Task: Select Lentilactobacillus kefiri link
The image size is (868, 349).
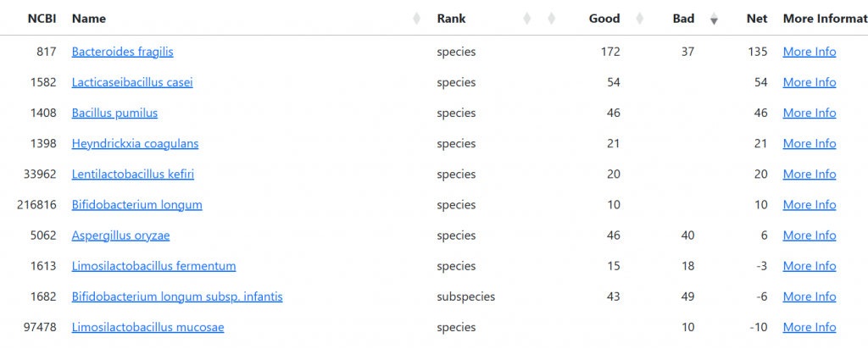Action: point(133,174)
